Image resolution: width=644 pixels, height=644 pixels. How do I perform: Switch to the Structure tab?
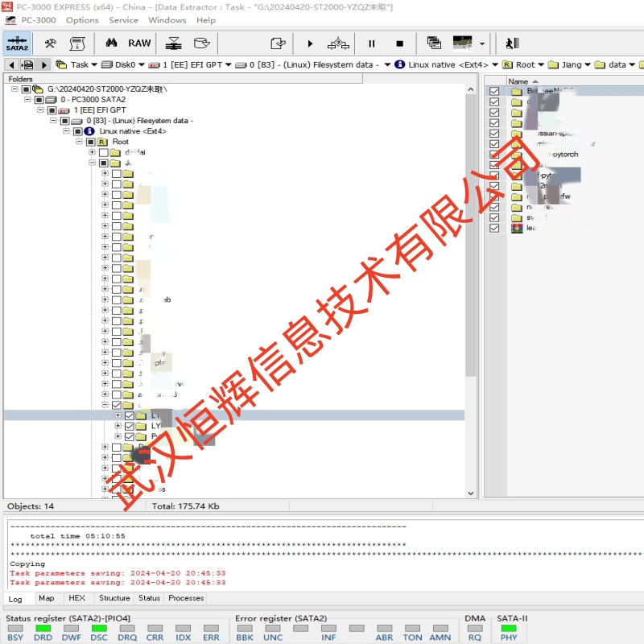point(114,598)
